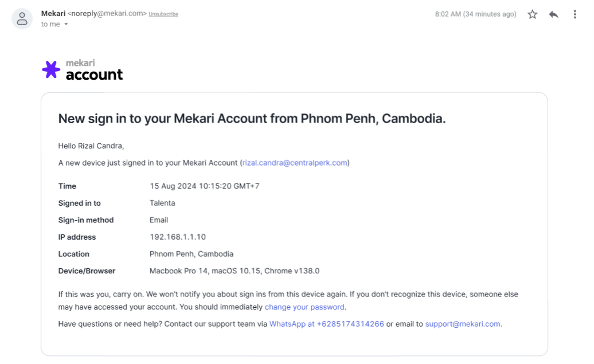
Task: Click the "New sign in" email heading
Action: pos(252,119)
